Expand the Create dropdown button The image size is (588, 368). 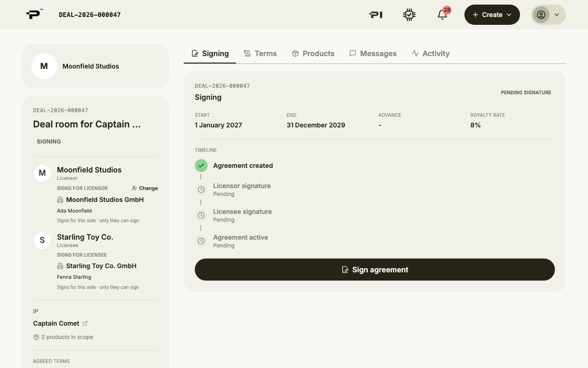(x=492, y=15)
